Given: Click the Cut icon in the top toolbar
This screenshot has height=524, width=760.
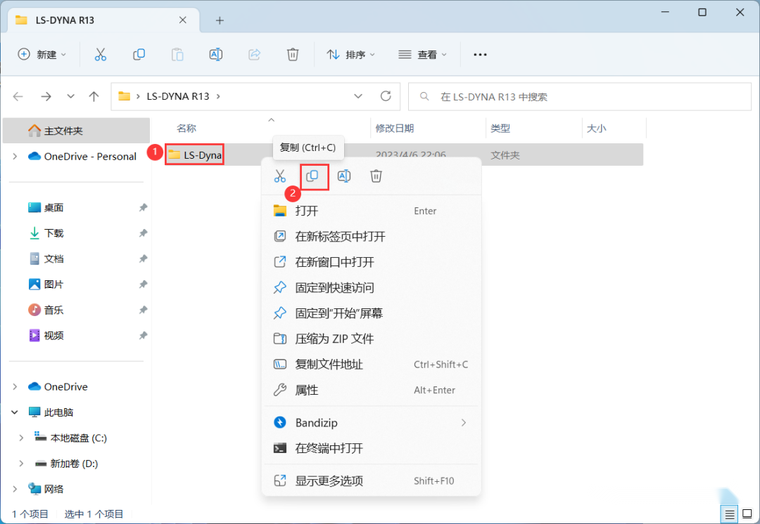Looking at the screenshot, I should (x=100, y=55).
